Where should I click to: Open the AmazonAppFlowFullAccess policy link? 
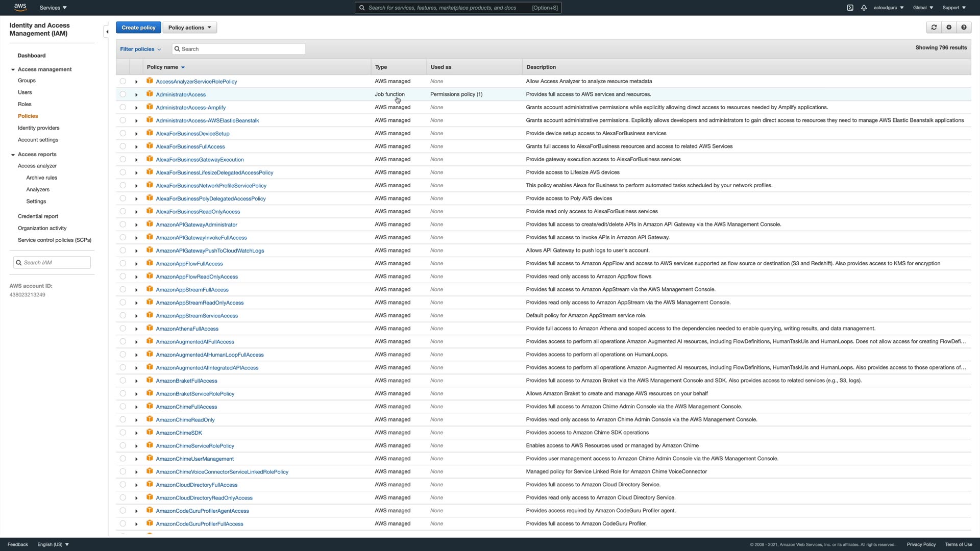[x=189, y=264]
